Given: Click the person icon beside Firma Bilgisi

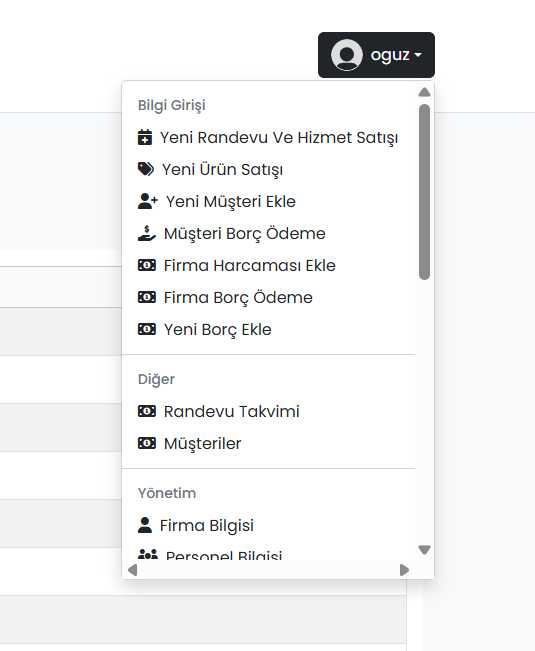Looking at the screenshot, I should (144, 525).
